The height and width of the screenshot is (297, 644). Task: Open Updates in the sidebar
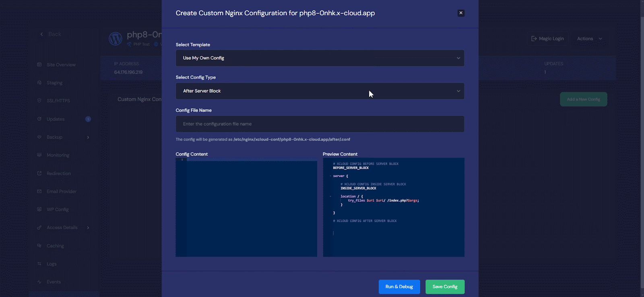(x=56, y=119)
